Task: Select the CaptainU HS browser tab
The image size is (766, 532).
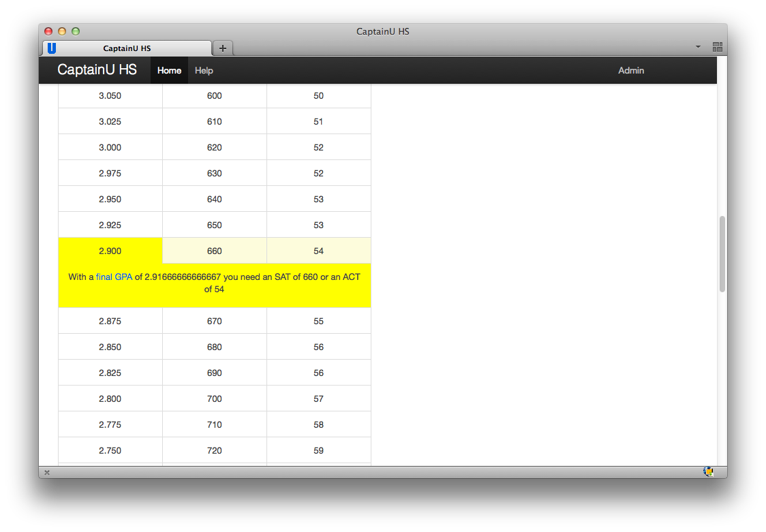Action: [127, 48]
